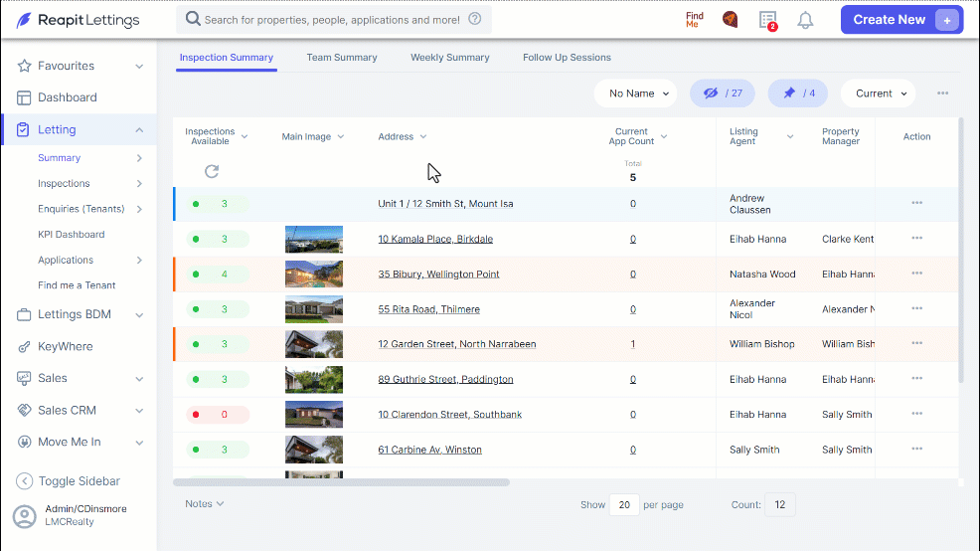Click the refresh icon under Inspections Available
The height and width of the screenshot is (551, 980).
(212, 171)
